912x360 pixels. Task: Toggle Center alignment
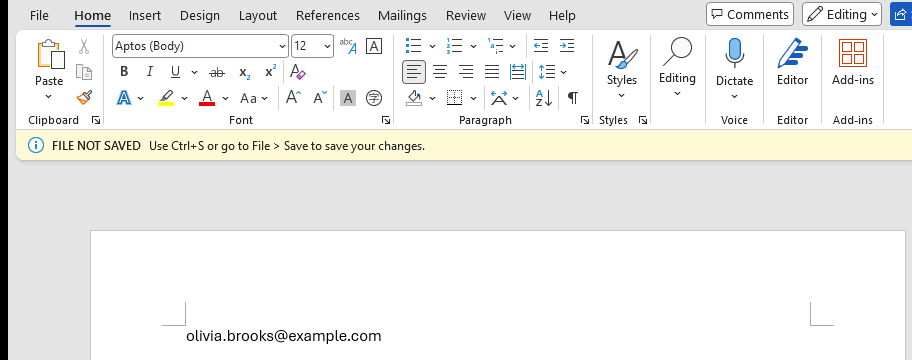point(440,72)
